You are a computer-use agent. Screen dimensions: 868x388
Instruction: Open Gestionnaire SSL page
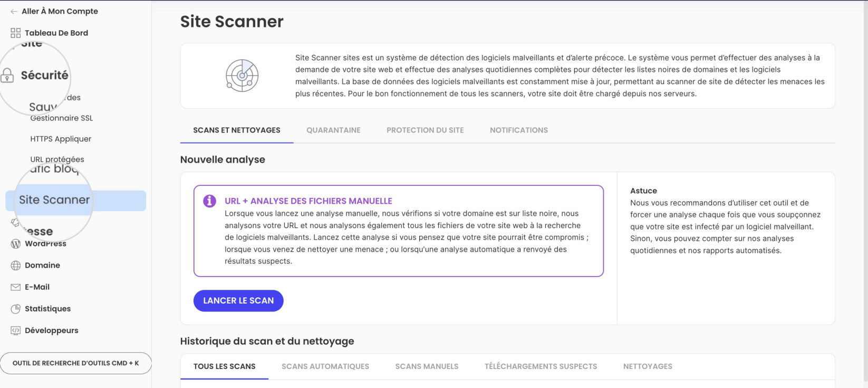click(x=61, y=118)
